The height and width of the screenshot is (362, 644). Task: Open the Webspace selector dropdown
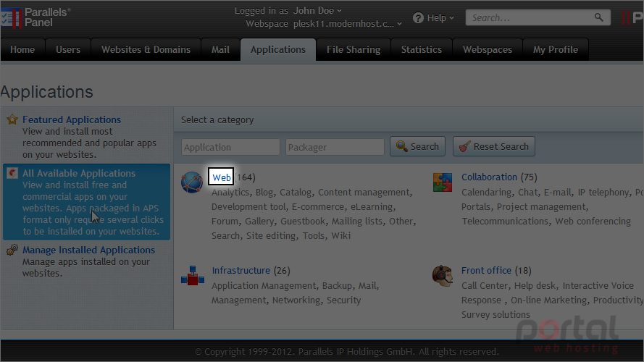[x=348, y=24]
